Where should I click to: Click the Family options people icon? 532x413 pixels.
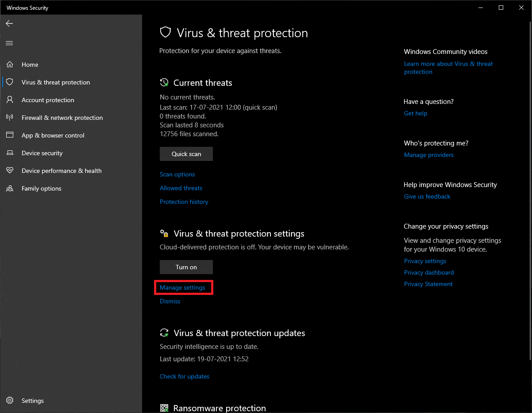coord(10,188)
